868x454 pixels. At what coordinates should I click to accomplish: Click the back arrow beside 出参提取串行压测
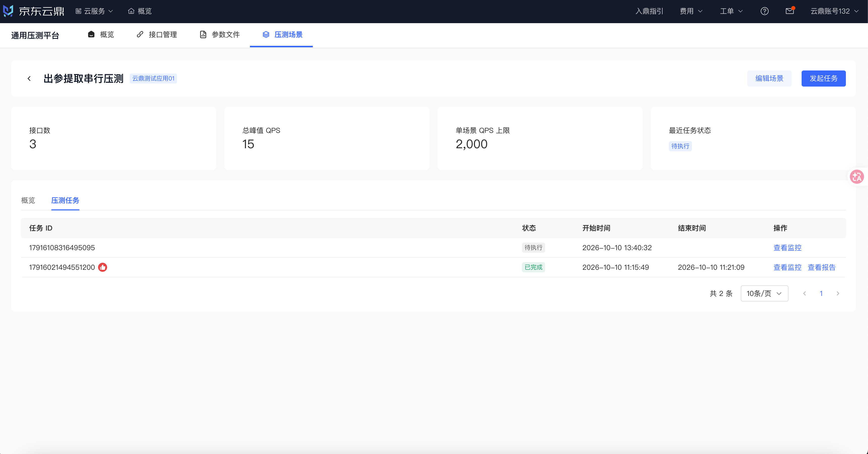(29, 79)
